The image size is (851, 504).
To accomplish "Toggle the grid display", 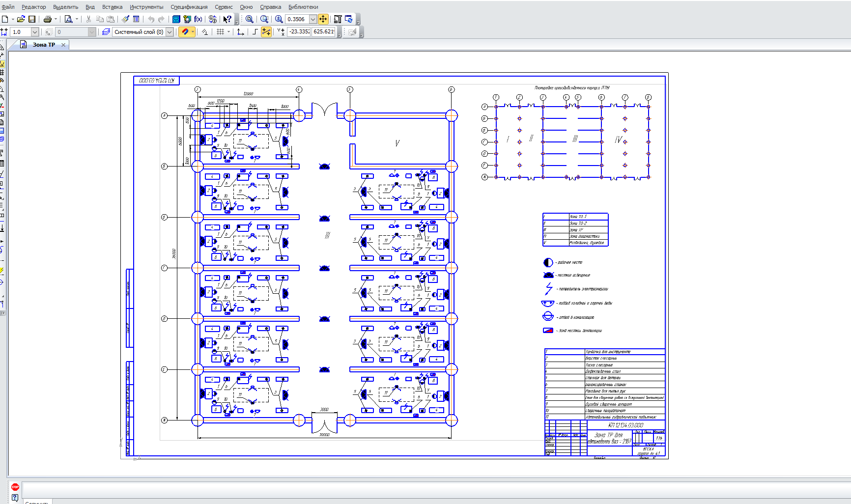I will point(221,32).
